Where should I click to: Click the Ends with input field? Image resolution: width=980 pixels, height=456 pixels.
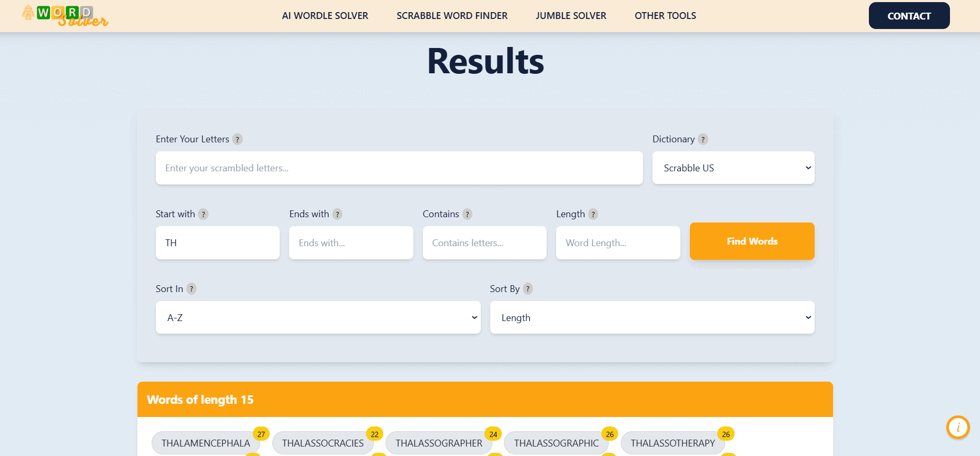(351, 243)
